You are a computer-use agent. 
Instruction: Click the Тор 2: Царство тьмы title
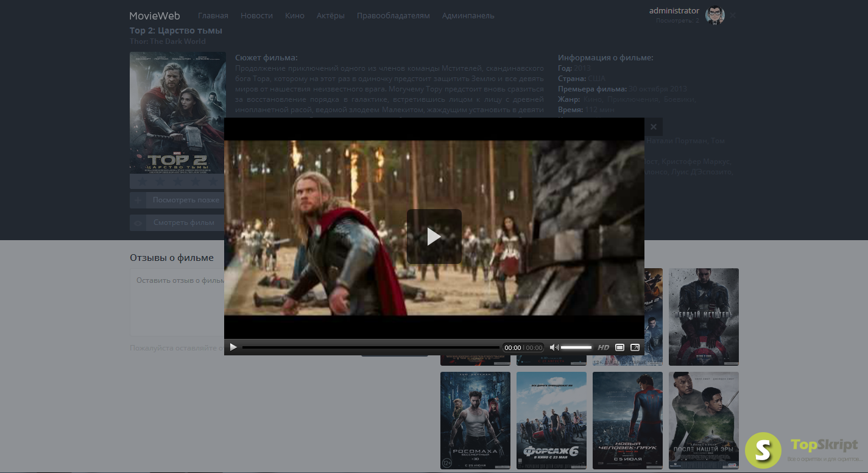[x=176, y=30]
